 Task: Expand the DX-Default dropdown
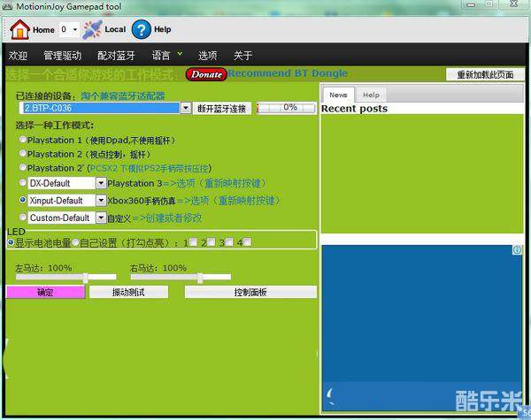[x=101, y=183]
